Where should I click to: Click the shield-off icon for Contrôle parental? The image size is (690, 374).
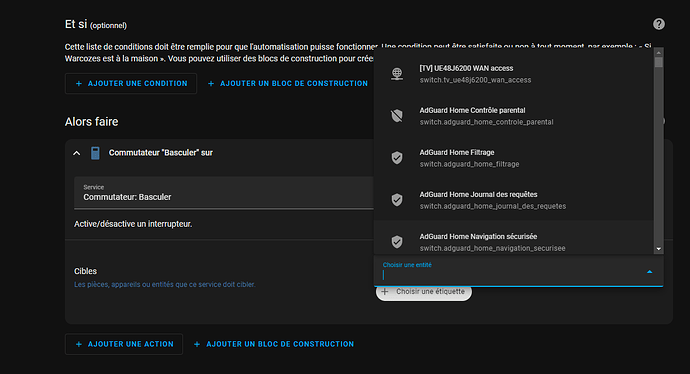(397, 116)
